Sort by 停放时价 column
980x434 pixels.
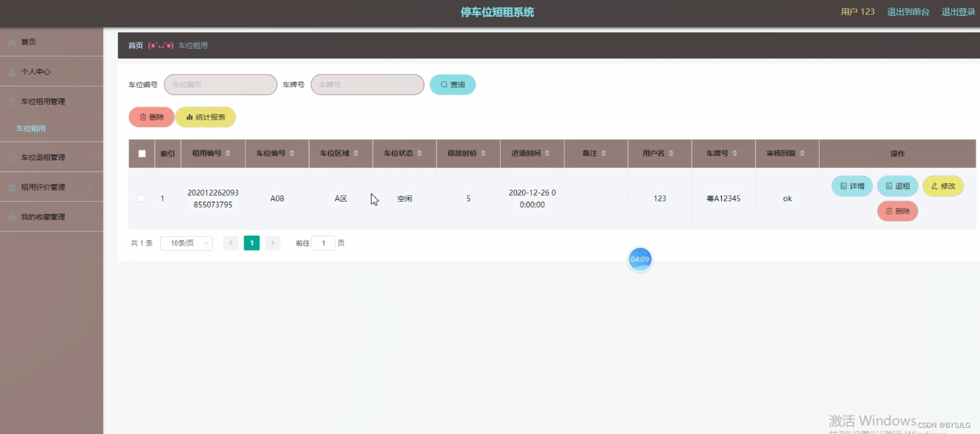[x=483, y=153]
